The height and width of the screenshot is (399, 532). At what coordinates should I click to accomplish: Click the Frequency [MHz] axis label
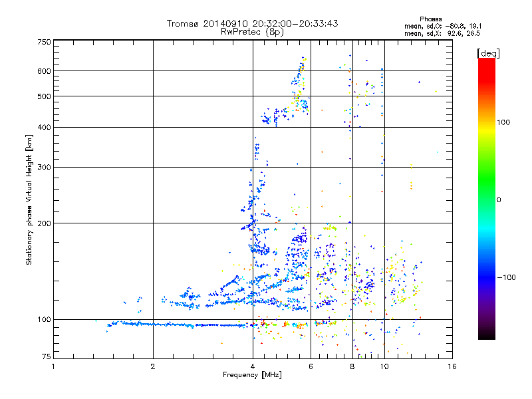[x=252, y=375]
